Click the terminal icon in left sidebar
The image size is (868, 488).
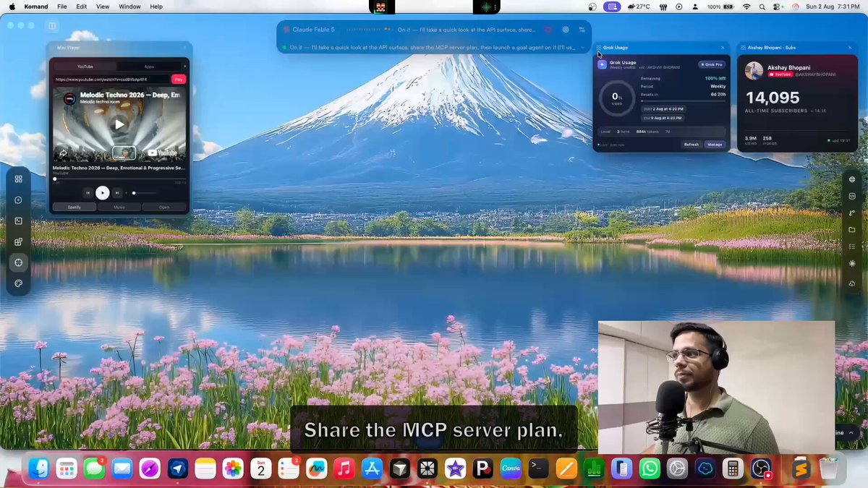pyautogui.click(x=19, y=221)
